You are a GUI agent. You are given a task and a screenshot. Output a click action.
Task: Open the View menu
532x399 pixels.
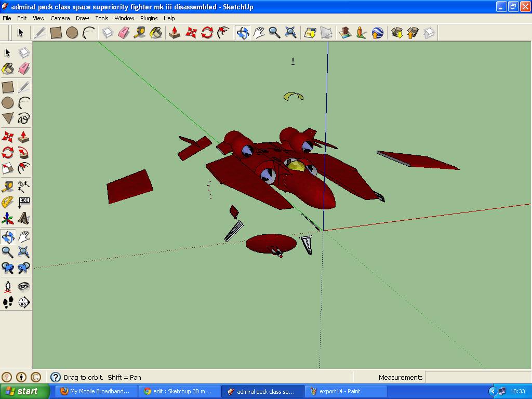(38, 18)
